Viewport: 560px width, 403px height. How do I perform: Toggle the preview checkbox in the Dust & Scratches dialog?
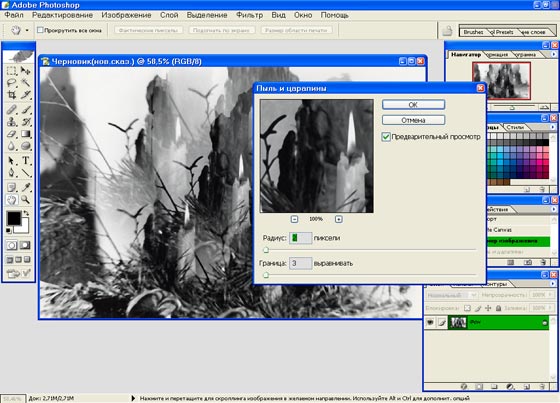click(386, 137)
